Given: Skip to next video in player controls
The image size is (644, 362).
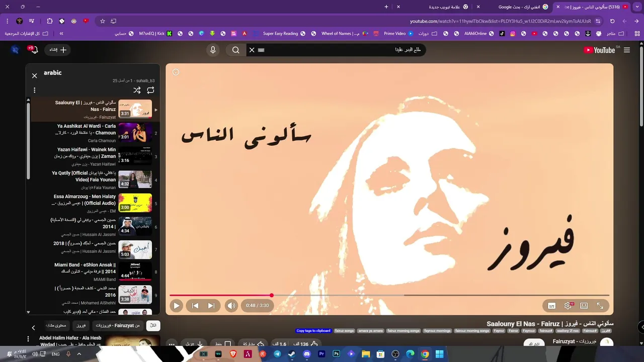Looking at the screenshot, I should tap(211, 305).
